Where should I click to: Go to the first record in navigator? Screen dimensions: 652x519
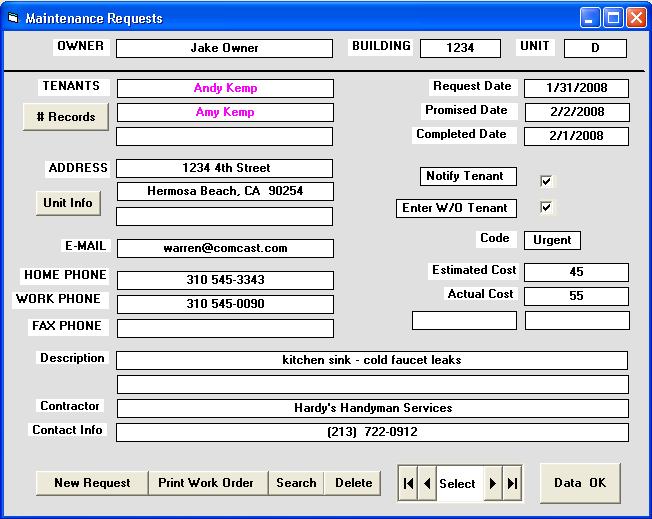[408, 483]
